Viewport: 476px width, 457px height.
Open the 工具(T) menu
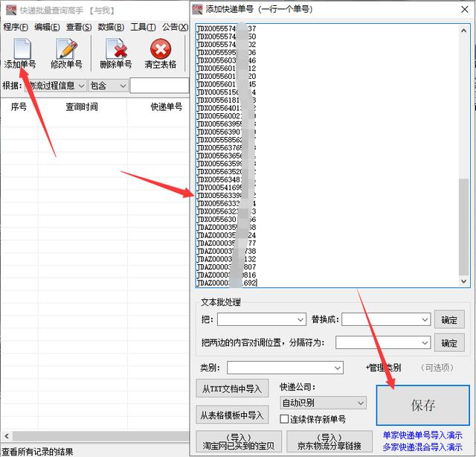pyautogui.click(x=143, y=27)
